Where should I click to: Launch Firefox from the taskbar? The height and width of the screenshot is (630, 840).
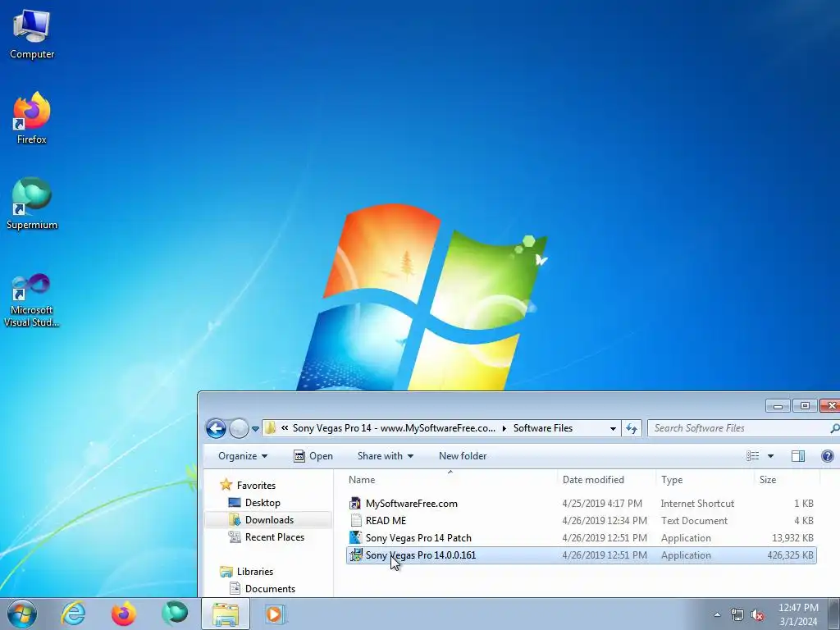(123, 614)
